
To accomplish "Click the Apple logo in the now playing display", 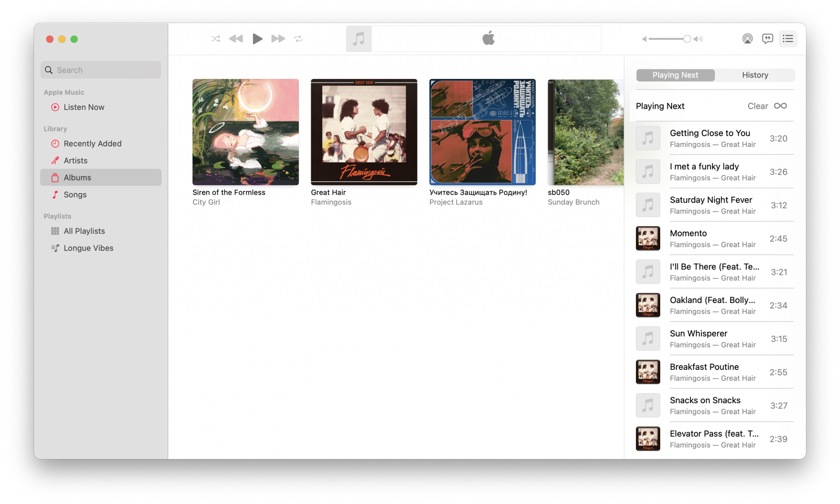I will pyautogui.click(x=488, y=38).
